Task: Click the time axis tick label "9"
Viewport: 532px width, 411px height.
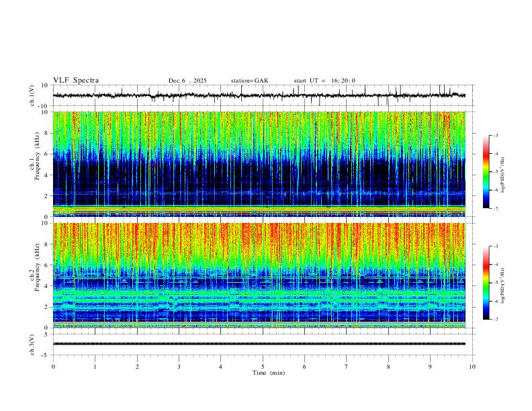Action: [430, 367]
